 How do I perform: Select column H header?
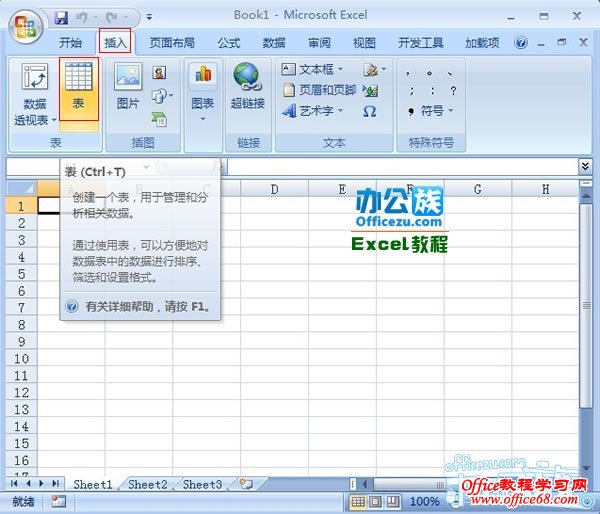(x=545, y=189)
